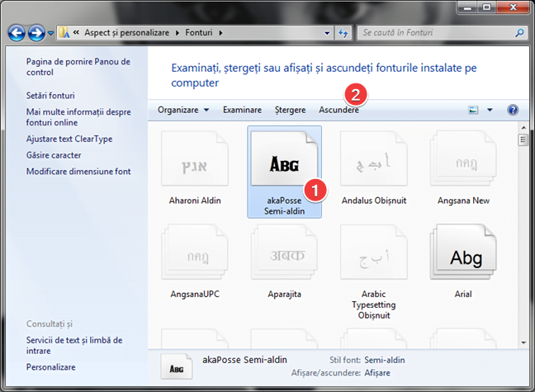Open 'Pagina de pornire Panou de control'
This screenshot has height=392, width=535.
click(x=78, y=67)
